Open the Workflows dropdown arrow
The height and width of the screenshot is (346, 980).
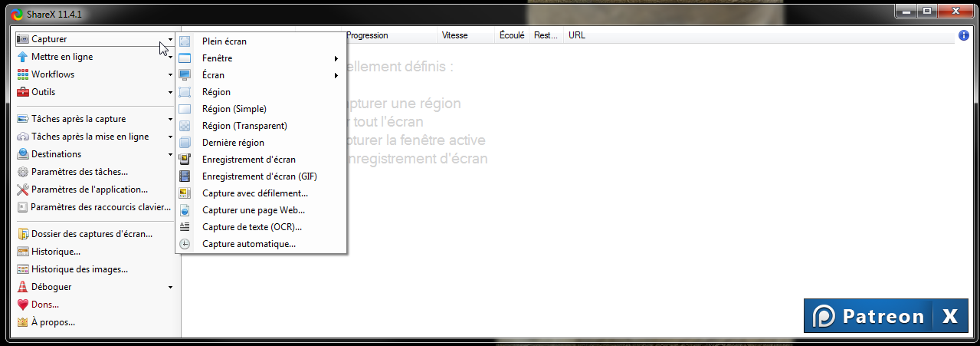170,74
